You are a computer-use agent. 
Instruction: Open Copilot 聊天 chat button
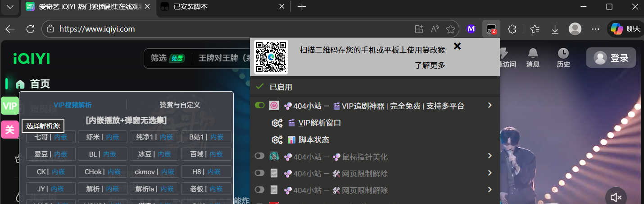tap(625, 29)
